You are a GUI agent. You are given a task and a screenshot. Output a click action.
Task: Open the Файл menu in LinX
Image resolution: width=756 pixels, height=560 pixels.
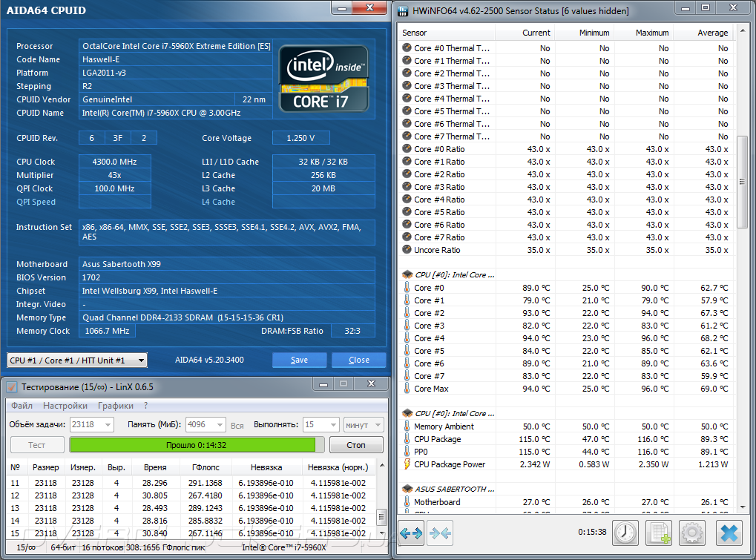22,406
